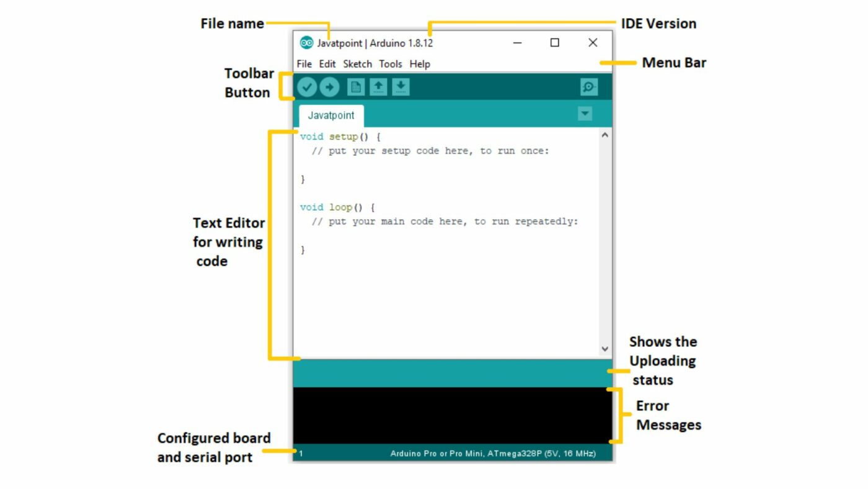Open the tab options dropdown arrow
Screen dimensions: 868x489
[x=585, y=114]
